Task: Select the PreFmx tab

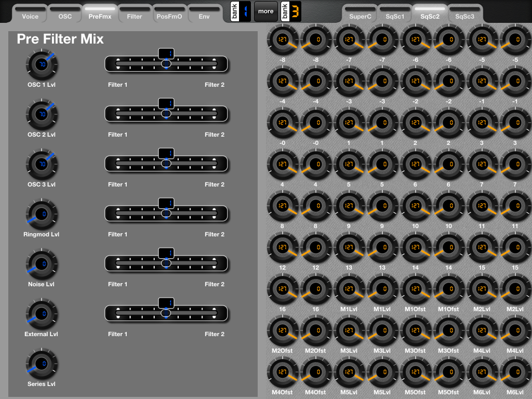Action: pyautogui.click(x=100, y=14)
